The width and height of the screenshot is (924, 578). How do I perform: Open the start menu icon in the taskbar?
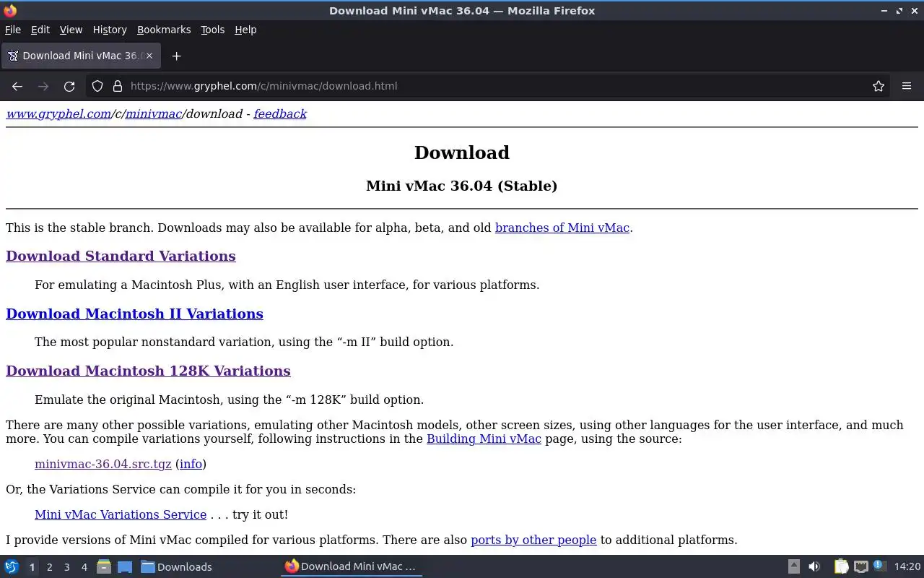12,566
